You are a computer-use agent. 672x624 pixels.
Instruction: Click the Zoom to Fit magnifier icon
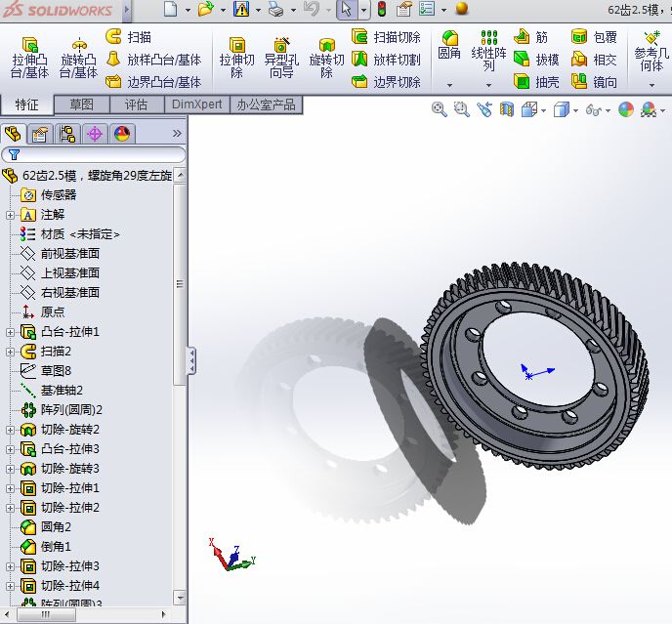pos(439,110)
